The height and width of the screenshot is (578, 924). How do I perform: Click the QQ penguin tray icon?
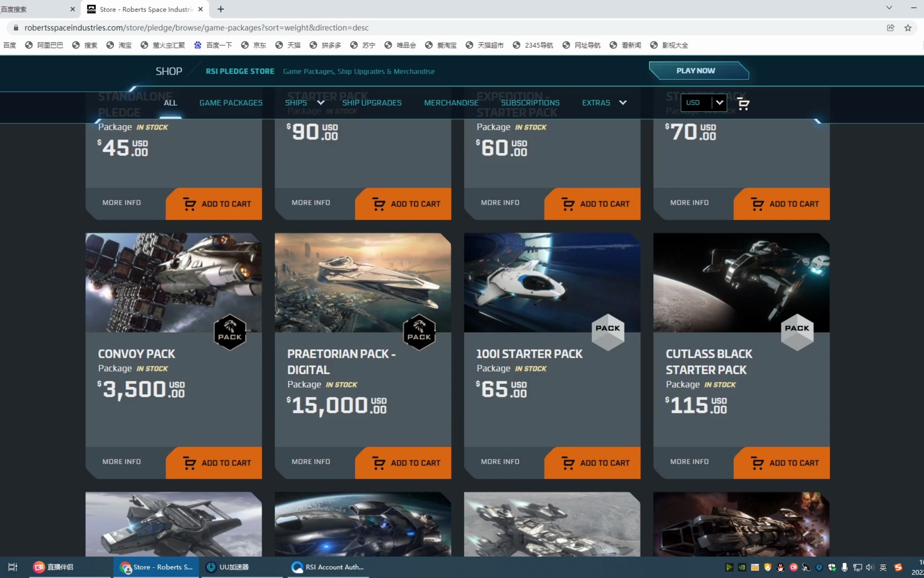780,567
